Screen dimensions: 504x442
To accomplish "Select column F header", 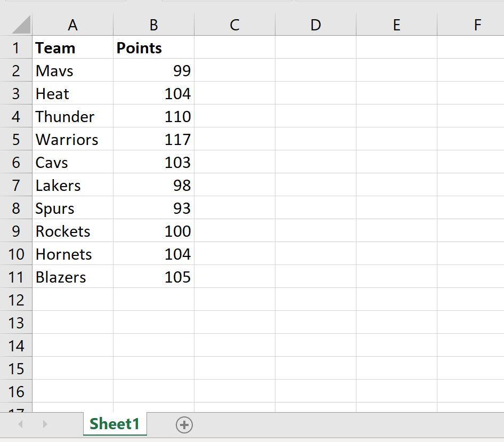I will [x=476, y=25].
